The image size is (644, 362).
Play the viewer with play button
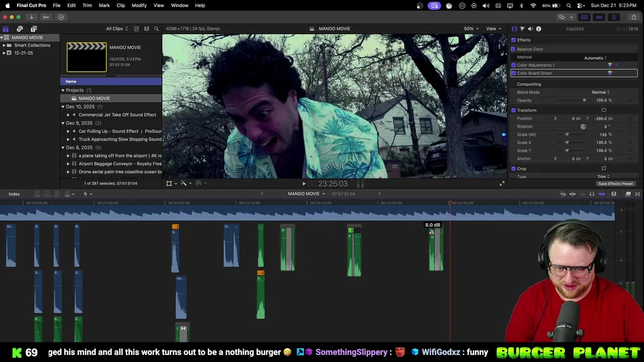(x=304, y=184)
